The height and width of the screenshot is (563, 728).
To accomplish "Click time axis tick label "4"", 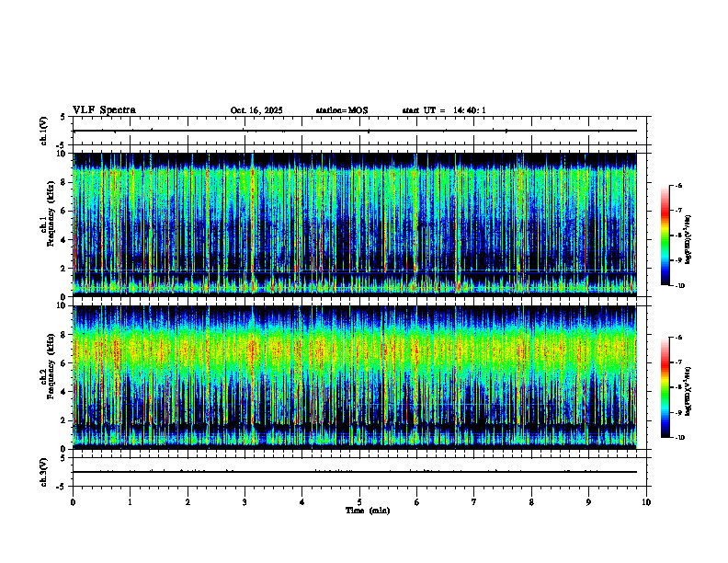I will (x=301, y=502).
